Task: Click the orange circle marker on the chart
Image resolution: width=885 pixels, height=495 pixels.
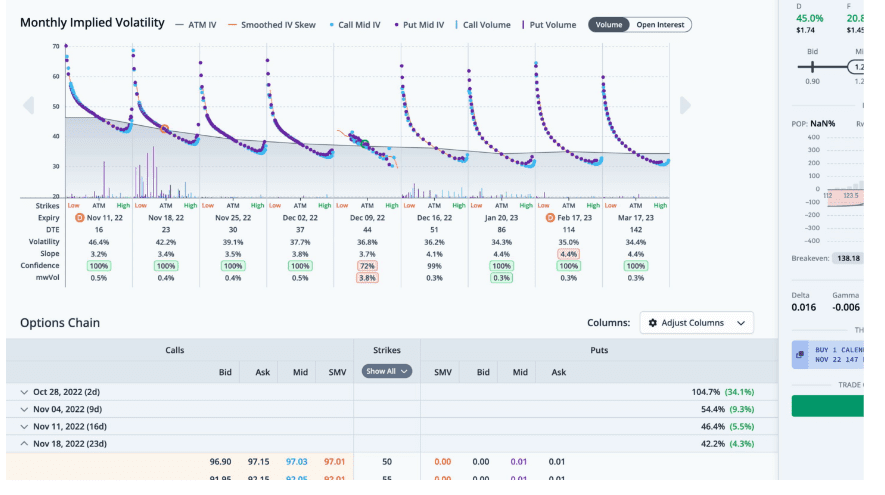Action: coord(165,129)
